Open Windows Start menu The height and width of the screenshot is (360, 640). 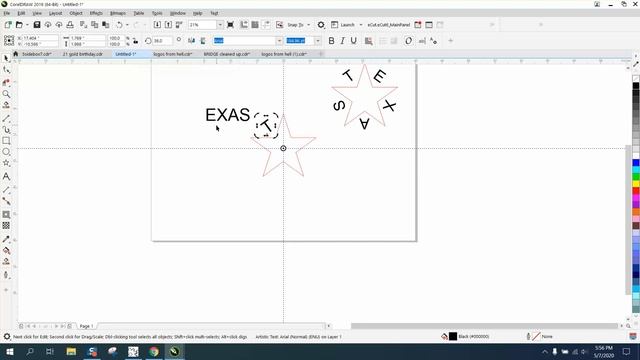tap(9, 351)
